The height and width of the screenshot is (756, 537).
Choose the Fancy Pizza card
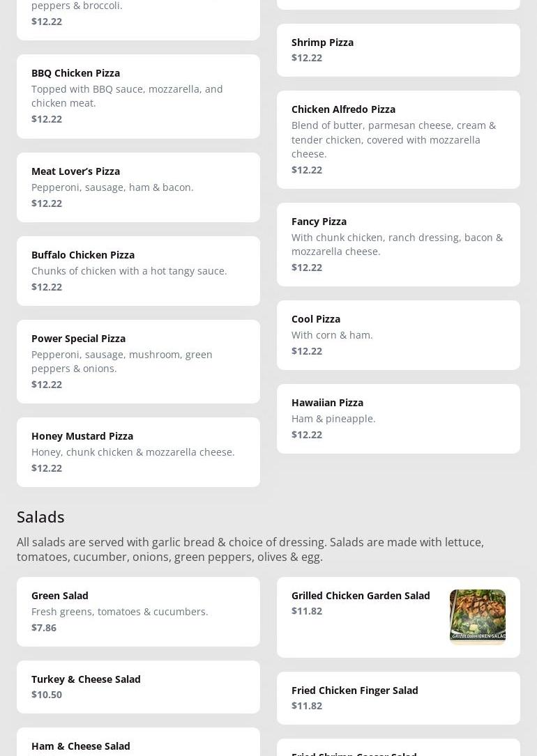(x=398, y=244)
